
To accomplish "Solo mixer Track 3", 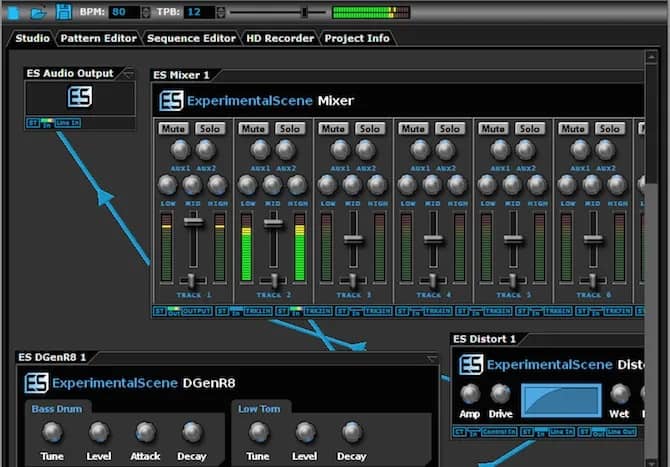I will point(370,129).
